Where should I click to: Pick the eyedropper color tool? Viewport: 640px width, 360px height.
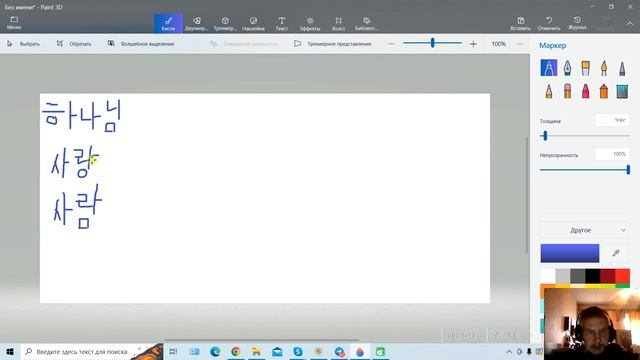(616, 253)
